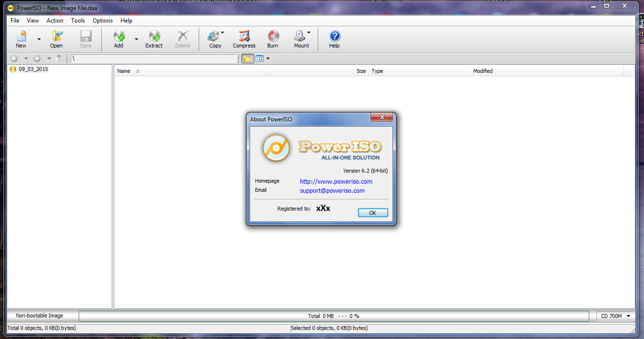Click the Total 0 MB capacity bar
Image resolution: width=644 pixels, height=339 pixels.
coord(334,316)
